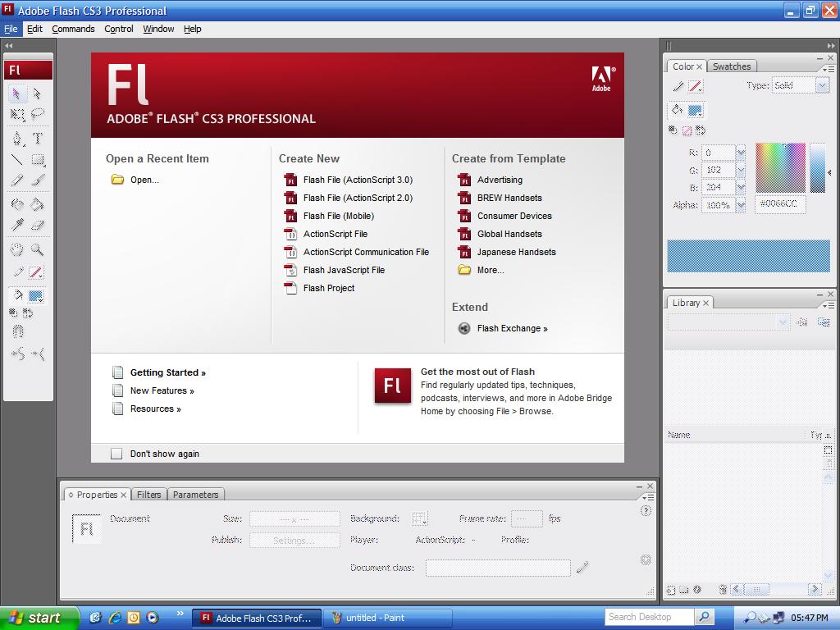Select the Text tool
Viewport: 840px width, 630px height.
point(37,139)
